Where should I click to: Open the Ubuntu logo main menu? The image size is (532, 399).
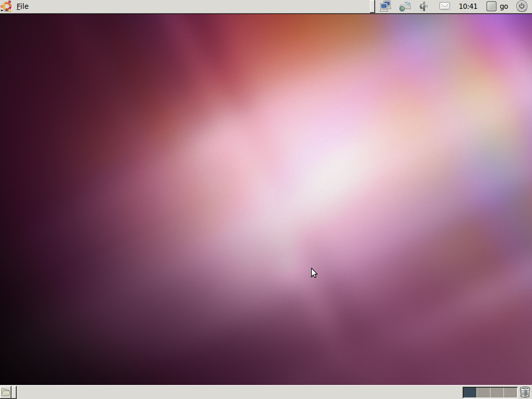click(6, 6)
